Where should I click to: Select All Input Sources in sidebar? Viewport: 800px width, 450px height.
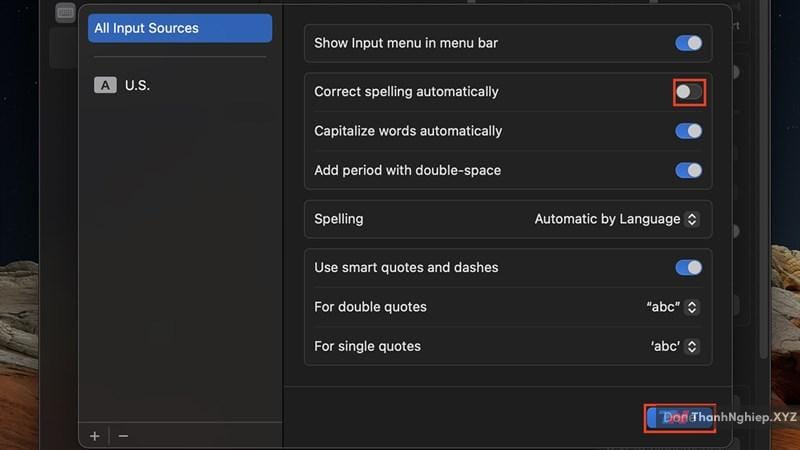point(180,28)
